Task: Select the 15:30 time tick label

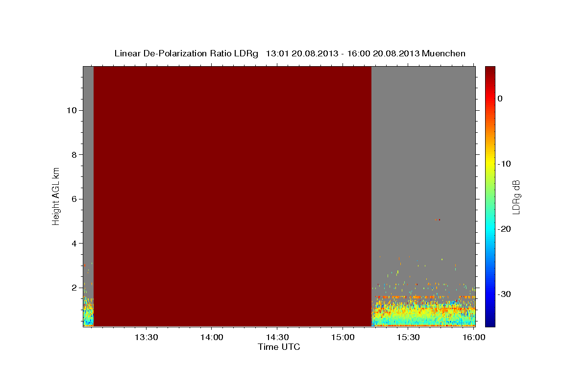Action: click(408, 338)
